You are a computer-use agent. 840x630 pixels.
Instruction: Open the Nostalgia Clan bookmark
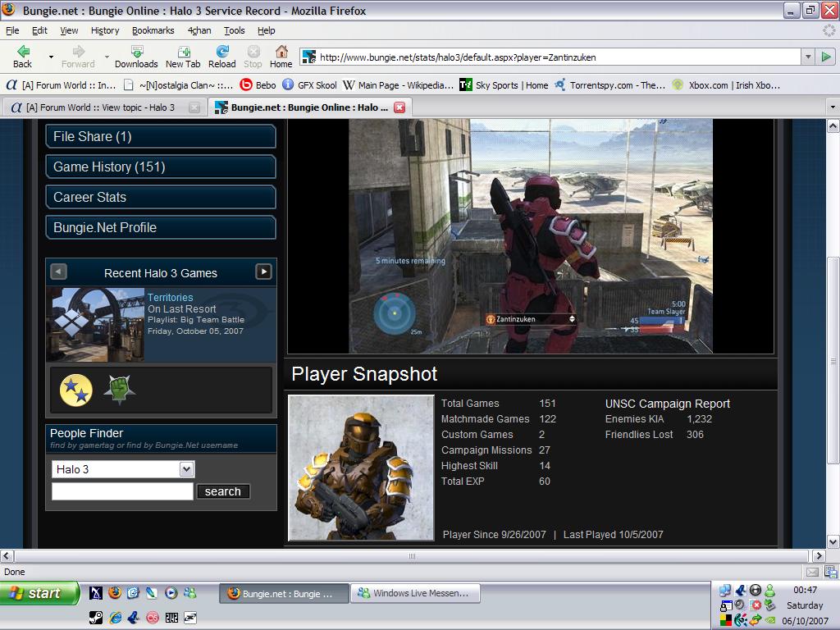pos(178,85)
